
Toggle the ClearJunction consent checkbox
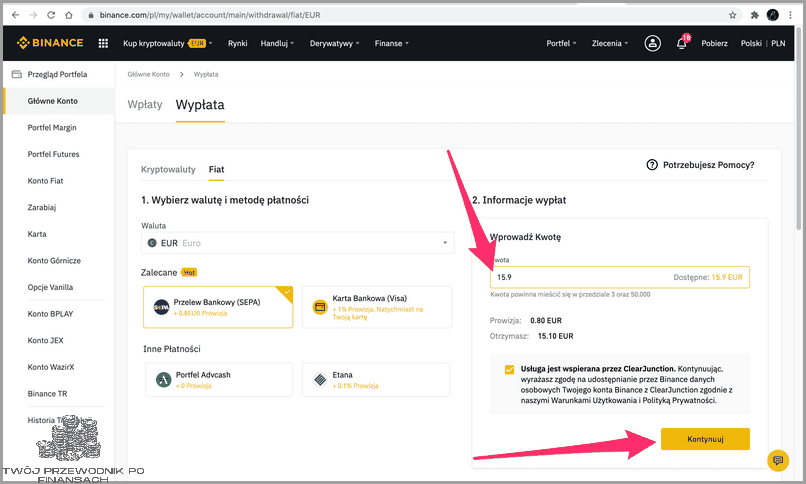click(509, 369)
